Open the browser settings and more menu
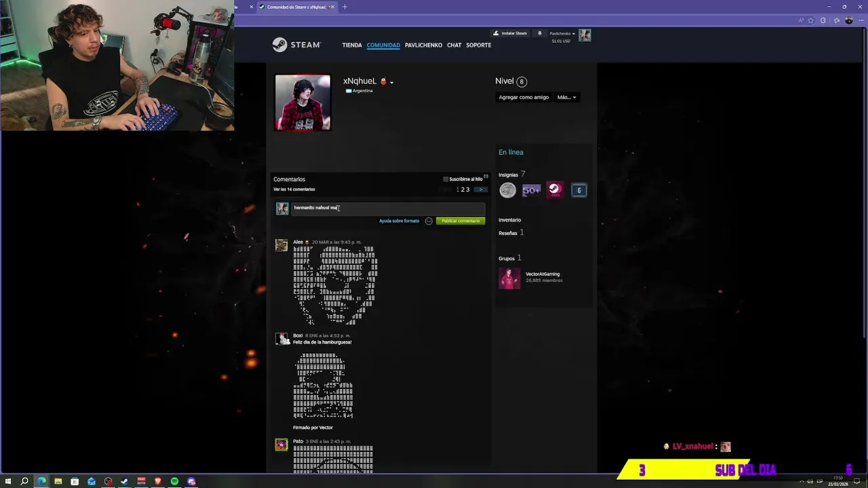The height and width of the screenshot is (488, 868). coord(861,20)
